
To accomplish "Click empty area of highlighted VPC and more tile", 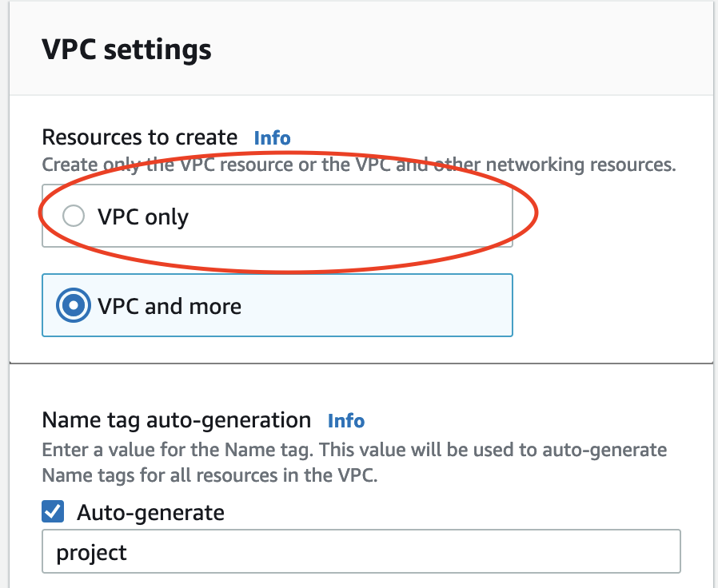I will (384, 306).
